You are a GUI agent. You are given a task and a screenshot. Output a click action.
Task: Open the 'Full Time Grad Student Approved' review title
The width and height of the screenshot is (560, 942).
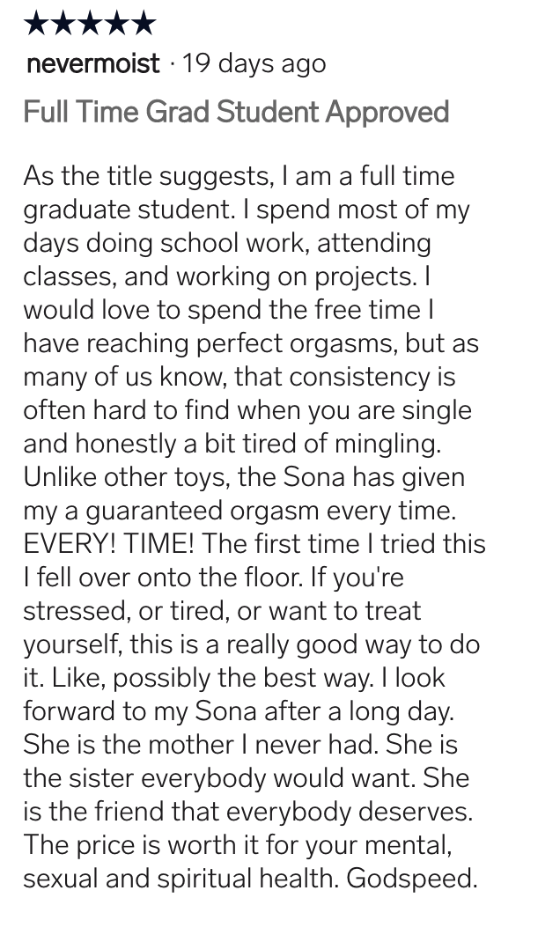236,113
